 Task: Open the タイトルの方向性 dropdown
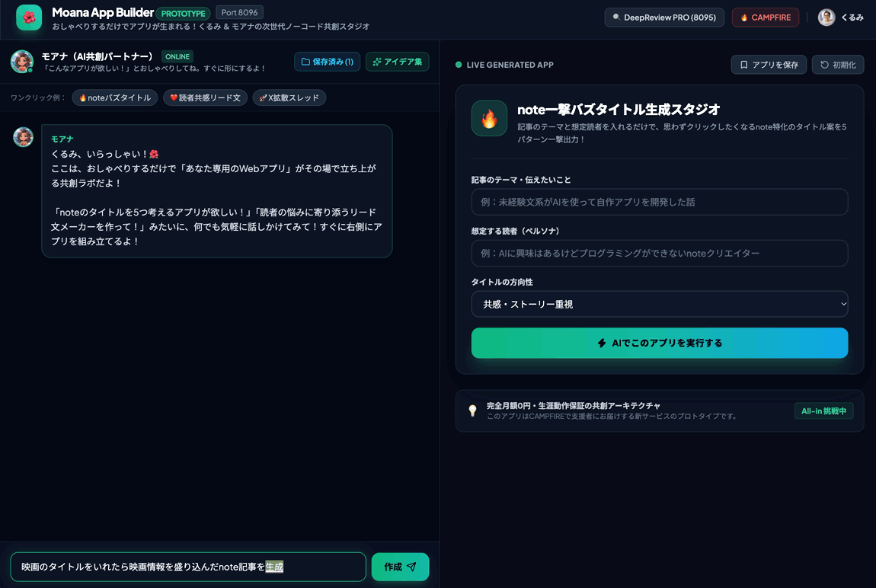(659, 305)
